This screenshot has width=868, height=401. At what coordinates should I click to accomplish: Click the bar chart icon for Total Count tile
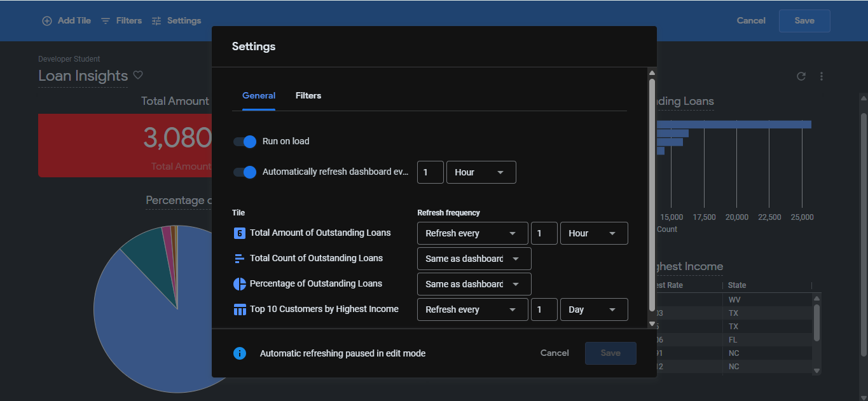coord(240,259)
